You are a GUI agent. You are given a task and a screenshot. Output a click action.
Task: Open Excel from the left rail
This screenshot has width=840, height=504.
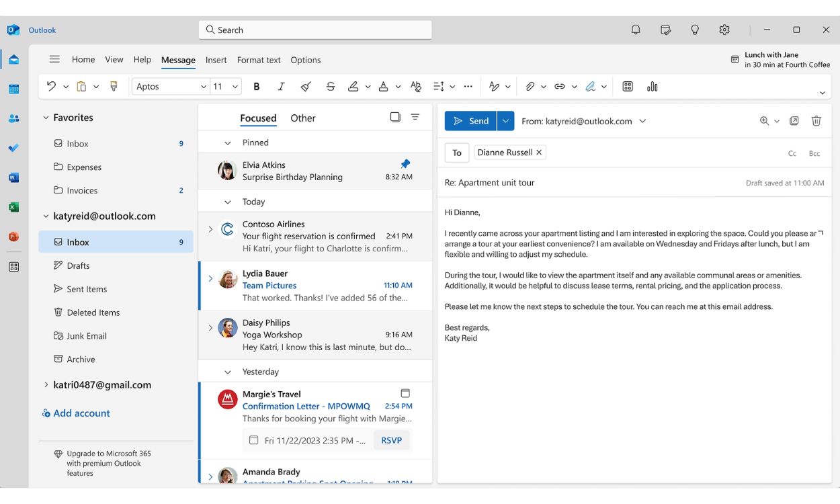(x=13, y=207)
